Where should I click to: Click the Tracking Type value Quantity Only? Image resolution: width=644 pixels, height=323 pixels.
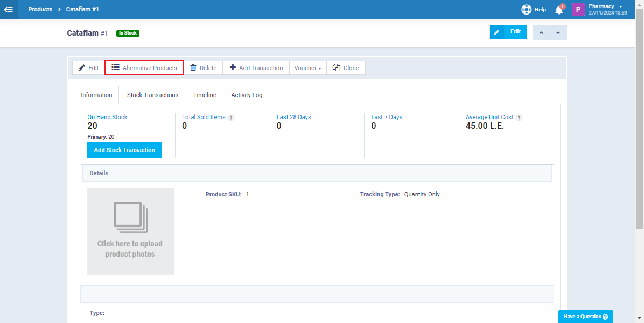[x=422, y=194]
